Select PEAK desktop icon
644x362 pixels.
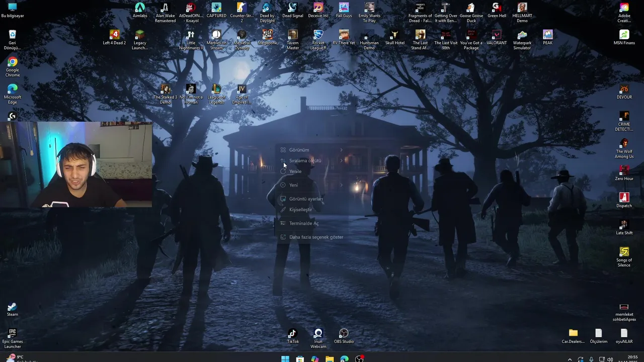click(547, 37)
